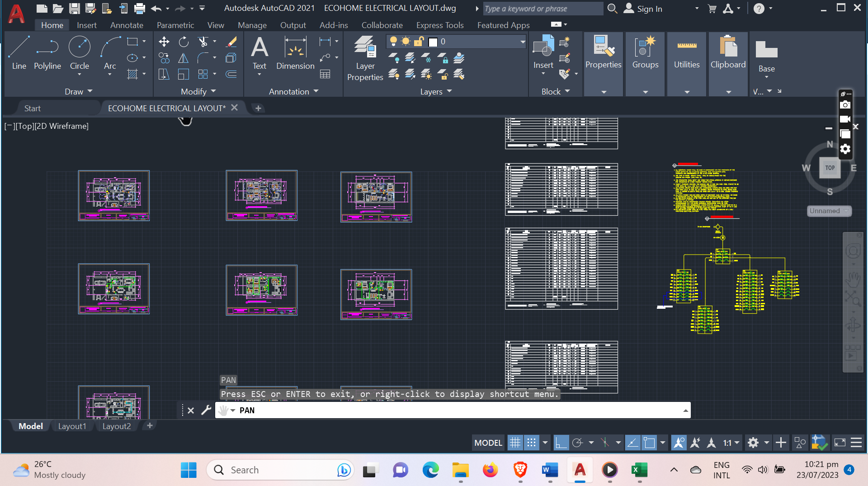
Task: Click the Trim tool icon
Action: 203,42
